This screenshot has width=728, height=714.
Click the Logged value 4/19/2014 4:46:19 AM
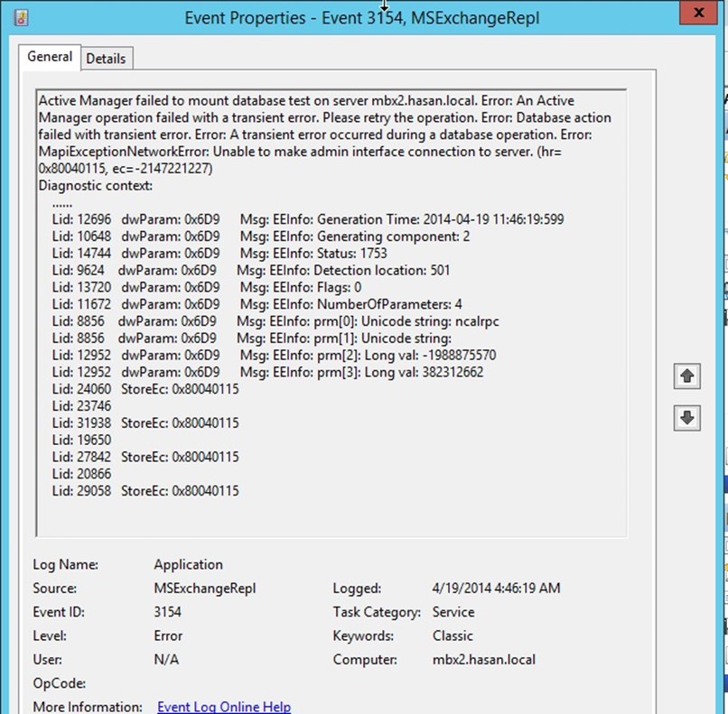(496, 589)
